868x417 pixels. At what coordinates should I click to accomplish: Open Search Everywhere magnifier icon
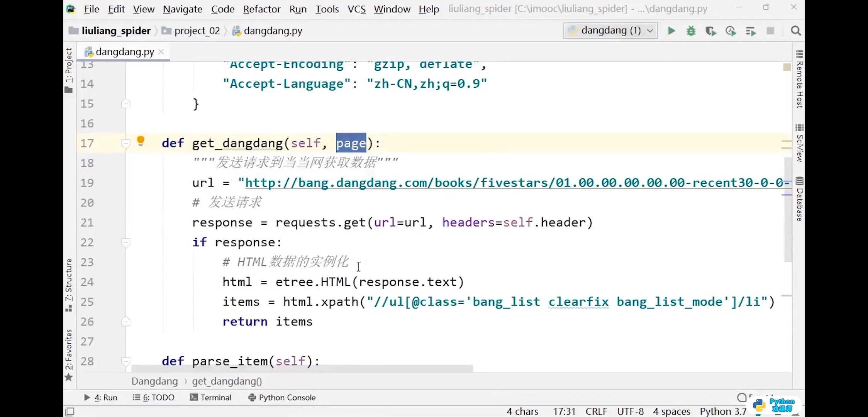(796, 31)
